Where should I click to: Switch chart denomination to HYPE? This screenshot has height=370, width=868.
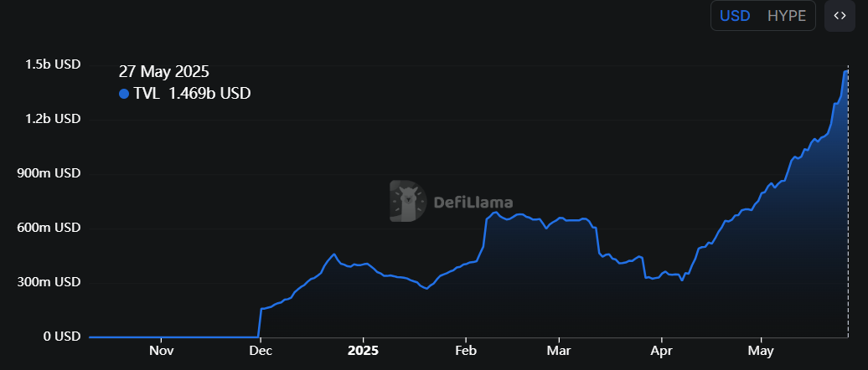point(786,16)
